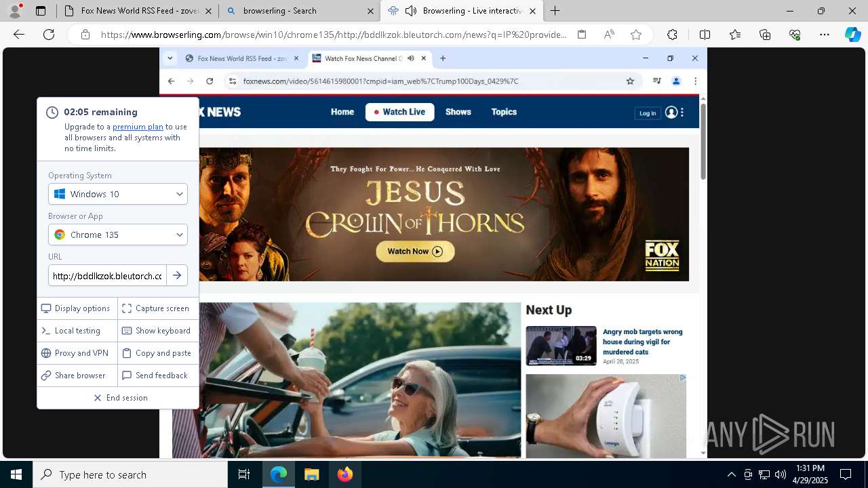This screenshot has height=488, width=868.
Task: Open Fox News Shows menu
Action: (458, 112)
